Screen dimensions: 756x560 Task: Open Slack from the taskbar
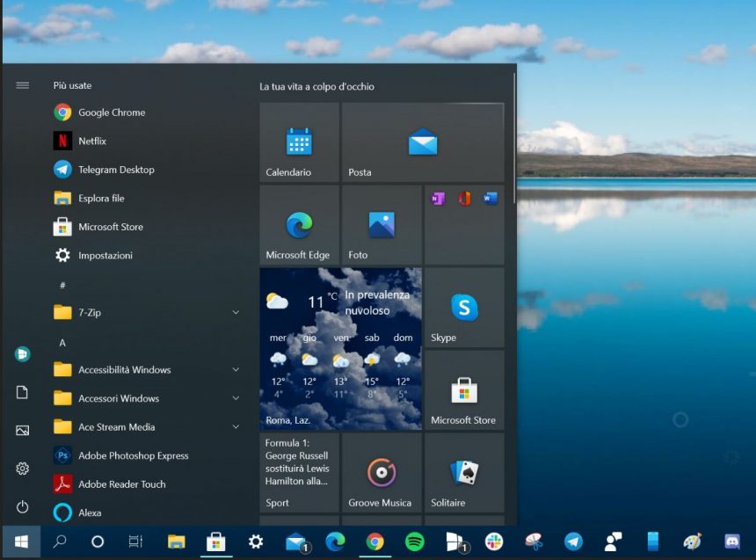(x=494, y=542)
